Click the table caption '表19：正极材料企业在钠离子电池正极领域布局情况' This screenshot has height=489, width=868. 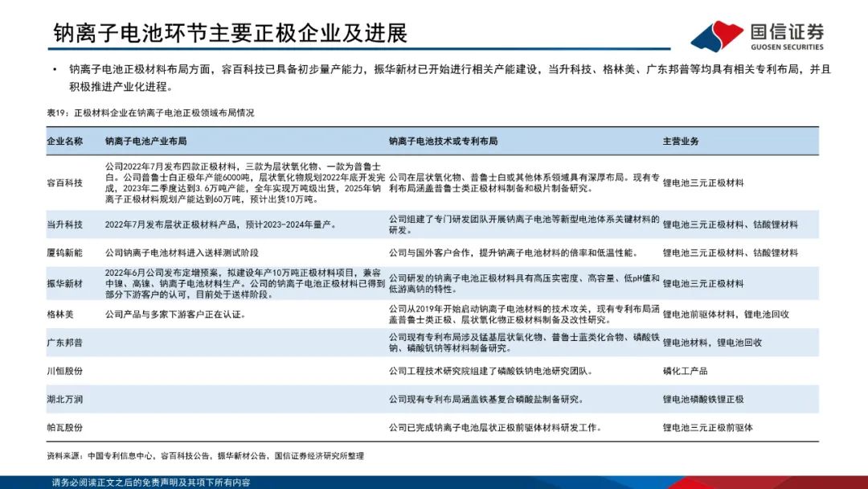click(x=150, y=113)
